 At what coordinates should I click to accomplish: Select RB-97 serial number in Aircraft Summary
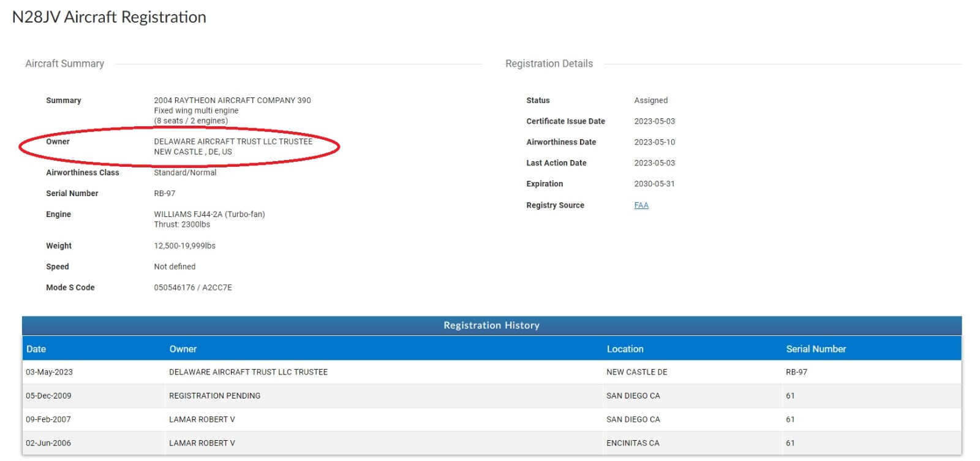[164, 194]
